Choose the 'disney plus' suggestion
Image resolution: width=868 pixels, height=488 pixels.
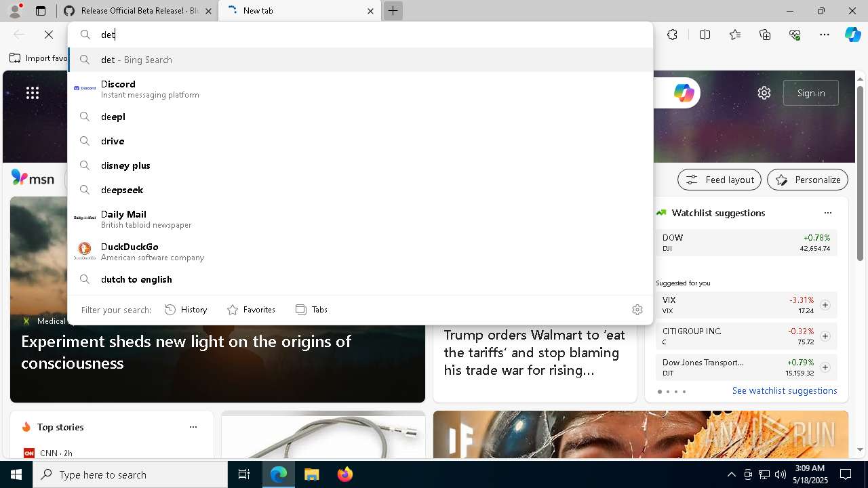(360, 165)
